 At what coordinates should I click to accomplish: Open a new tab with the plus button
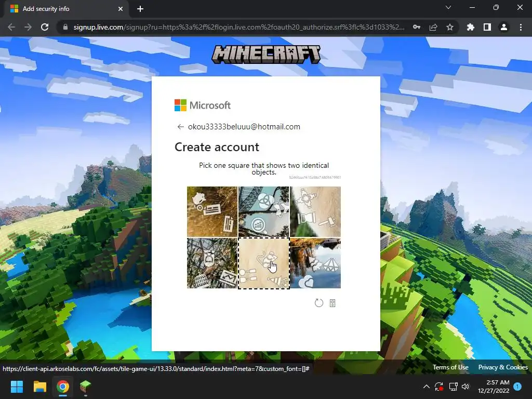pyautogui.click(x=140, y=9)
